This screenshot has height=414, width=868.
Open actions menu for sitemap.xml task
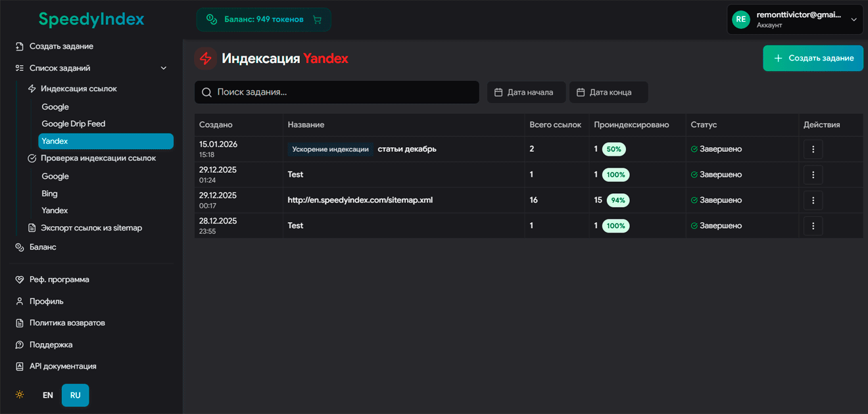pos(813,200)
